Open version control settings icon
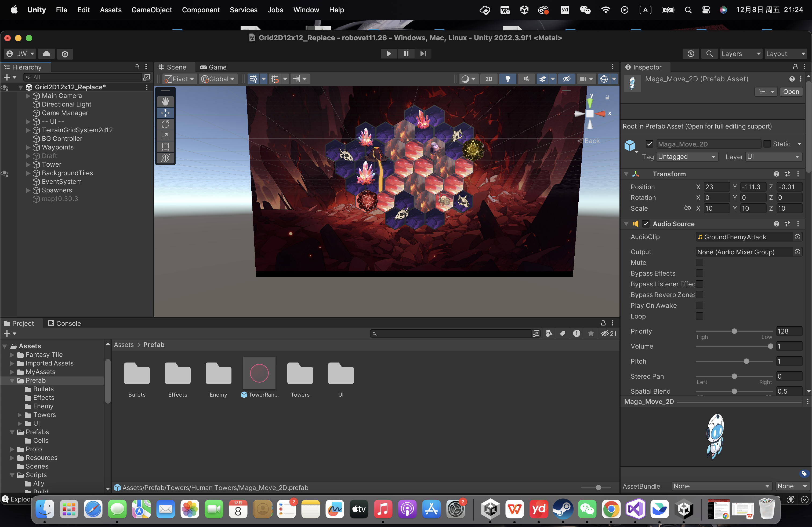This screenshot has height=527, width=812. tap(65, 53)
